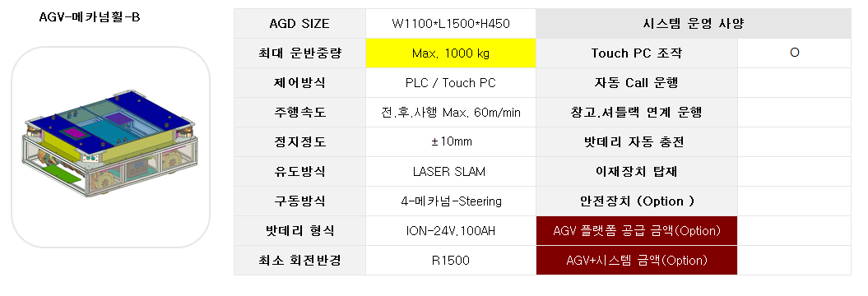This screenshot has height=296, width=868.
Task: Click empty cell beside 밧데리 자동 충전
Action: click(795, 142)
